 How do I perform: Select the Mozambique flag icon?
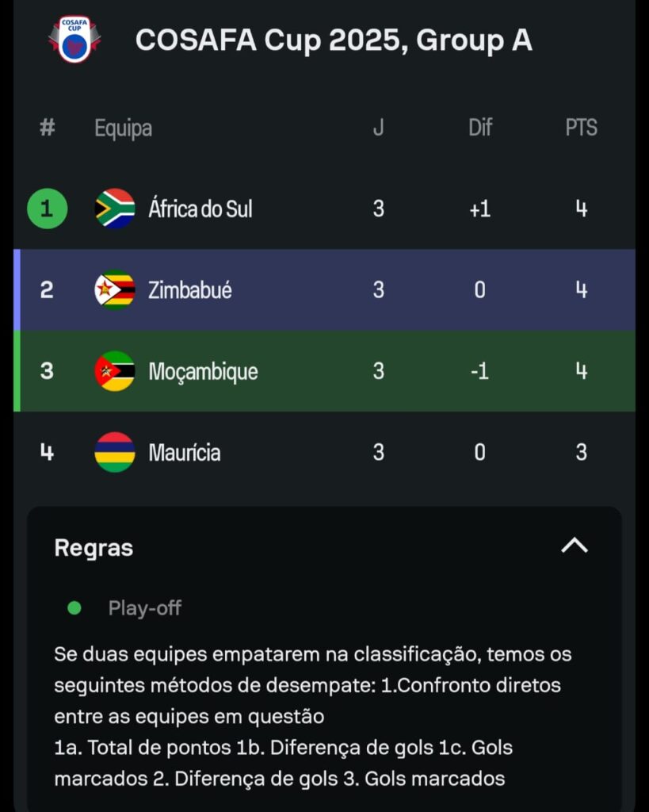click(115, 371)
